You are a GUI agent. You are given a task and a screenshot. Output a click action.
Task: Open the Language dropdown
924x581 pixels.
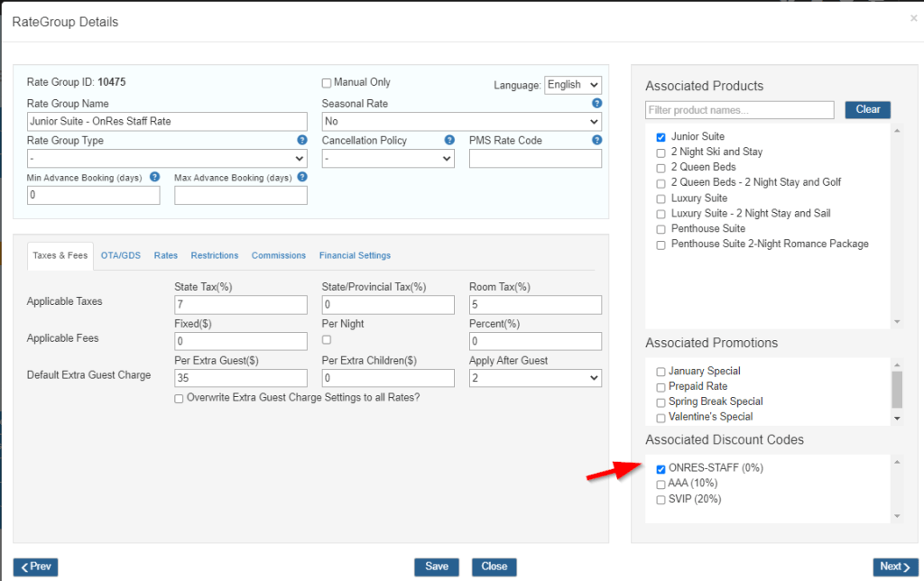click(x=573, y=85)
